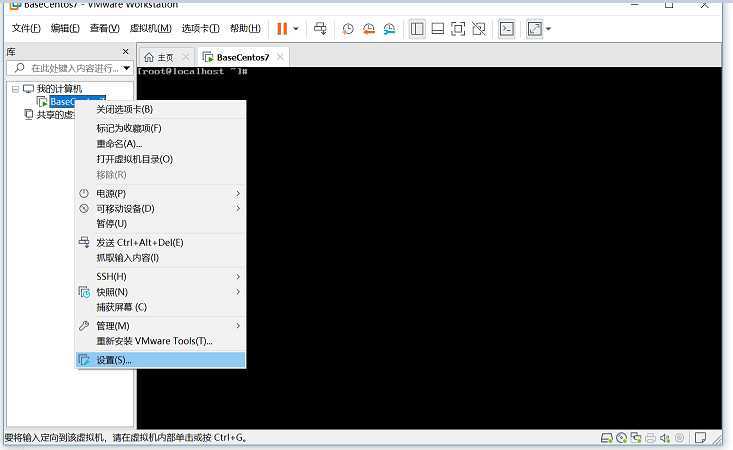Click the message log status icon
This screenshot has width=733, height=450.
700,438
